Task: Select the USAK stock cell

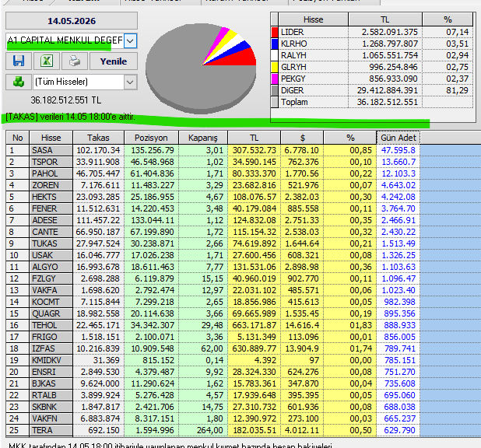Action: (x=51, y=255)
